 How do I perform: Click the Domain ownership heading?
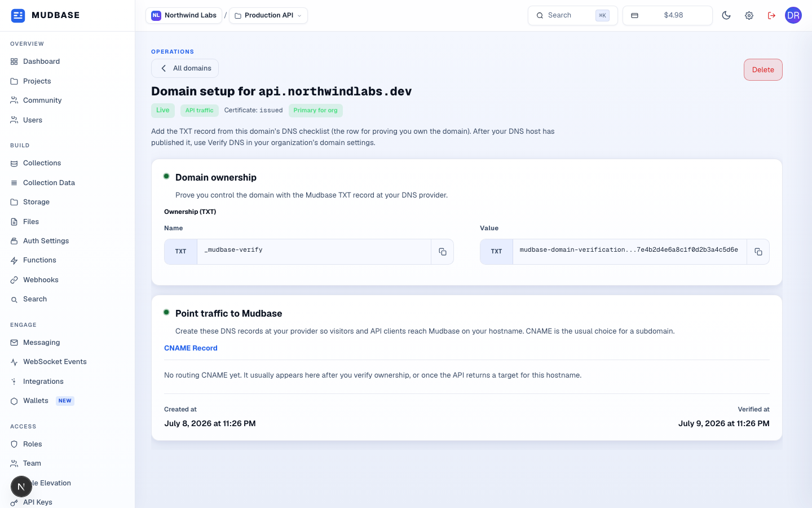(x=216, y=178)
